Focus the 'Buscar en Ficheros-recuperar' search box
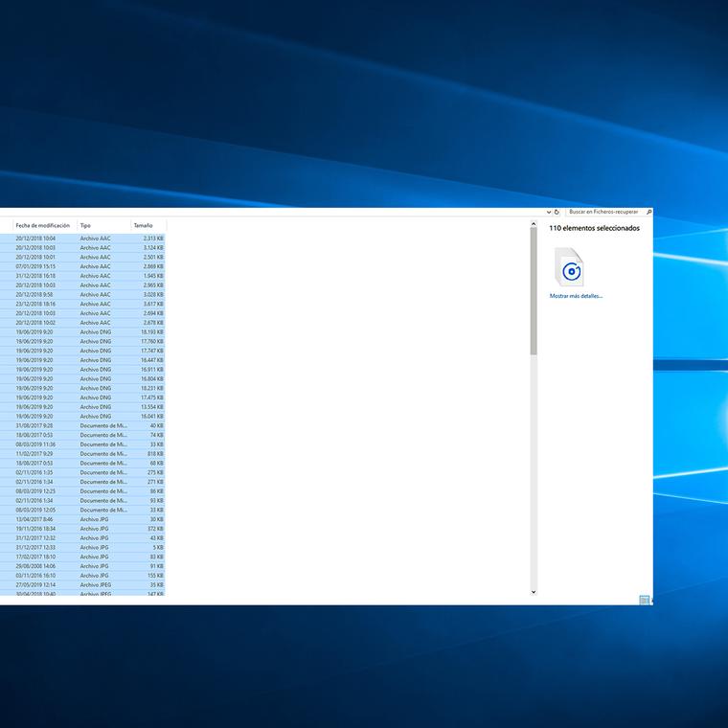 click(603, 212)
